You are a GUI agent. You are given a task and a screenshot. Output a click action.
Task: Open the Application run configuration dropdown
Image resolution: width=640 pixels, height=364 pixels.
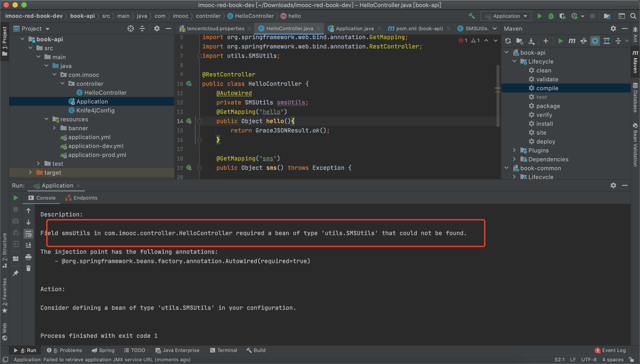pyautogui.click(x=506, y=16)
